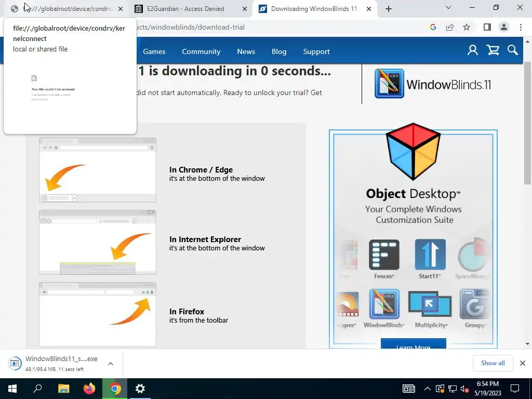Click 'Your Complete Windows Customization Suite' text
The image size is (532, 399).
413,215
